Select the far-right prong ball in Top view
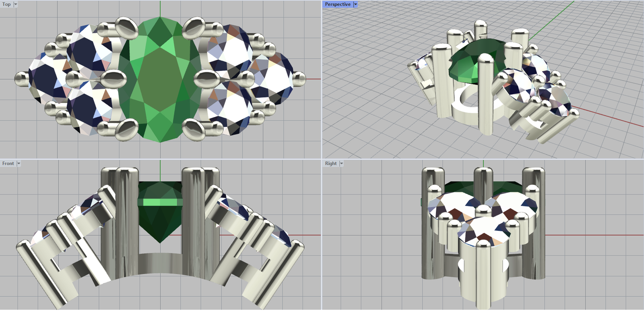 (299, 79)
